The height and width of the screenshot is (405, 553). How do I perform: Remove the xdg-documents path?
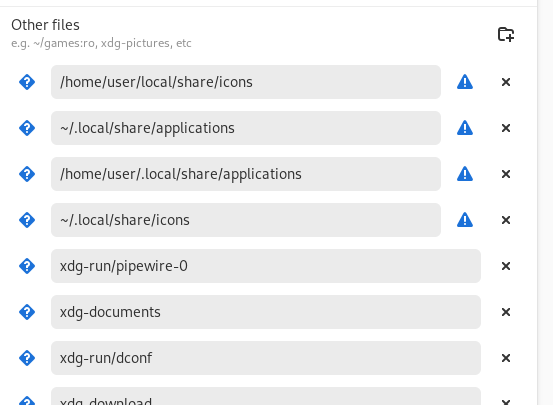click(506, 312)
